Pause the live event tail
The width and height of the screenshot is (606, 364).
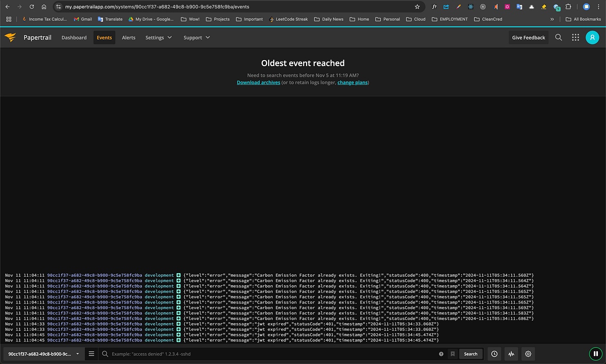pyautogui.click(x=596, y=354)
